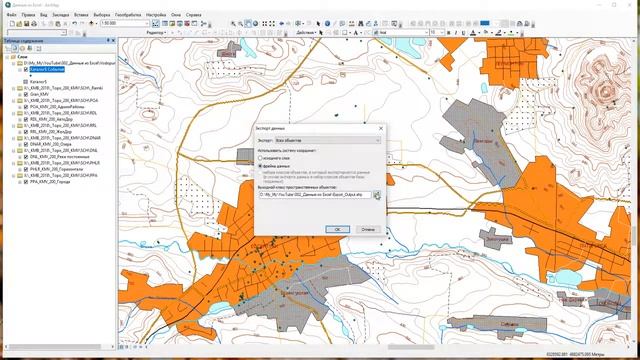Close the export data dialog

pos(381,128)
